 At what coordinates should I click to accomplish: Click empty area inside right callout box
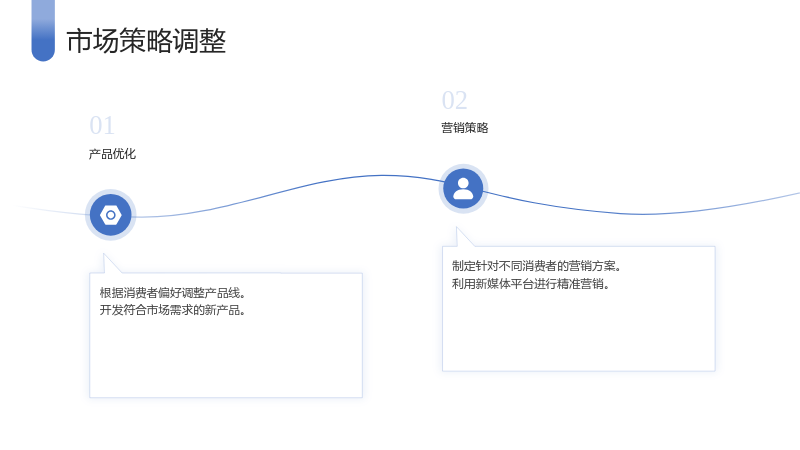[579, 332]
